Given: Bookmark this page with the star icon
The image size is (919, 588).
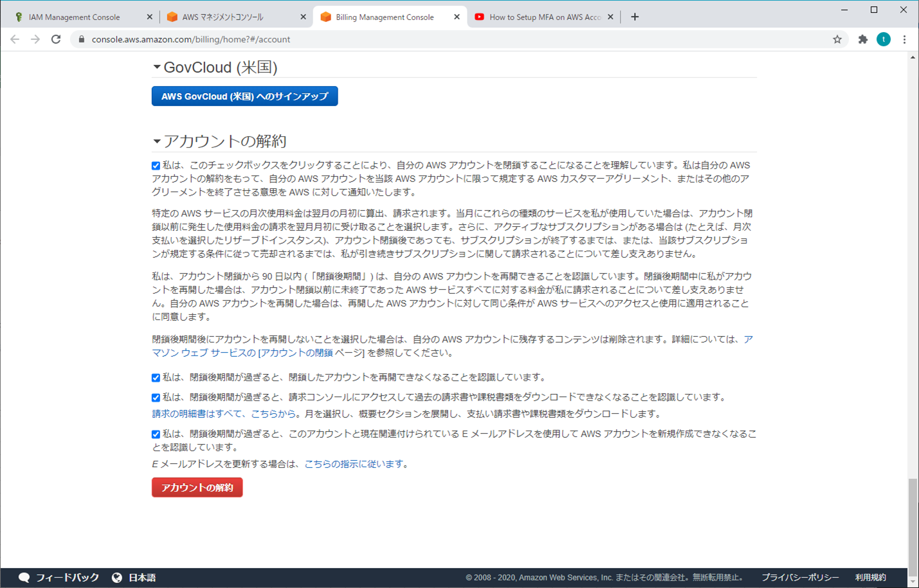Looking at the screenshot, I should 837,39.
